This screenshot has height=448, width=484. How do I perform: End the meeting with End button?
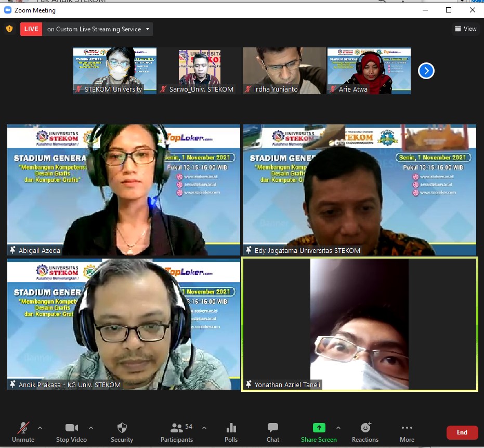pyautogui.click(x=462, y=432)
